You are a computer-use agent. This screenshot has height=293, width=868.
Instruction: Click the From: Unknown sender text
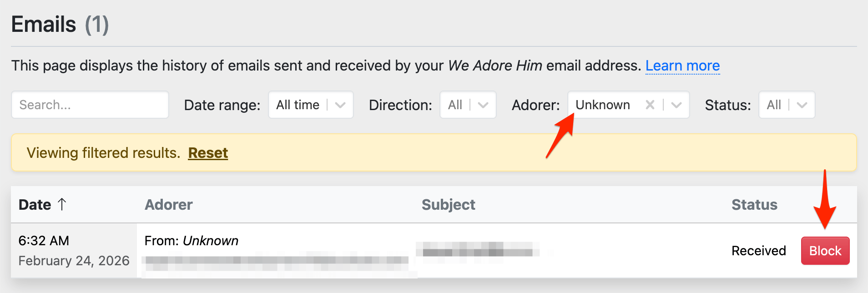192,241
